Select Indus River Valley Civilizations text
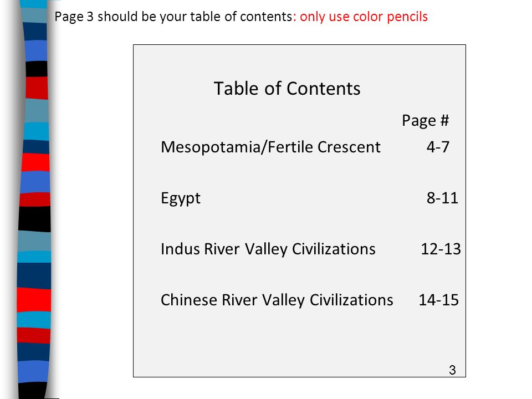Screen dimensions: 532x399 click(268, 249)
